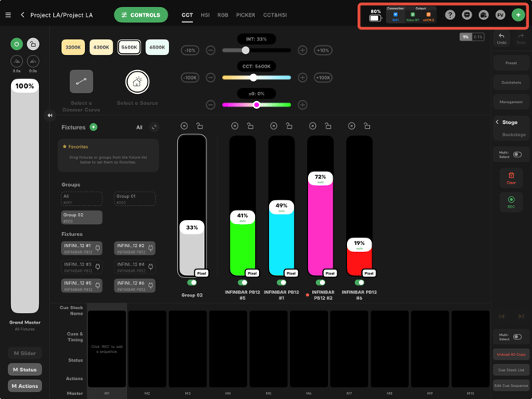
Task: Click Pixel on the INFINIBAR PB12 #2 fader
Action: [x=330, y=273]
